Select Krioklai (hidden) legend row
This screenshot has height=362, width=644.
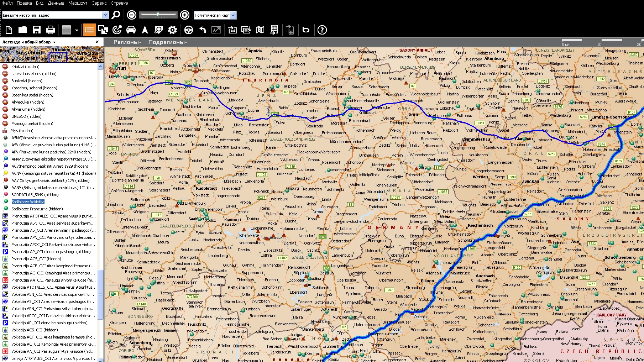(25, 67)
